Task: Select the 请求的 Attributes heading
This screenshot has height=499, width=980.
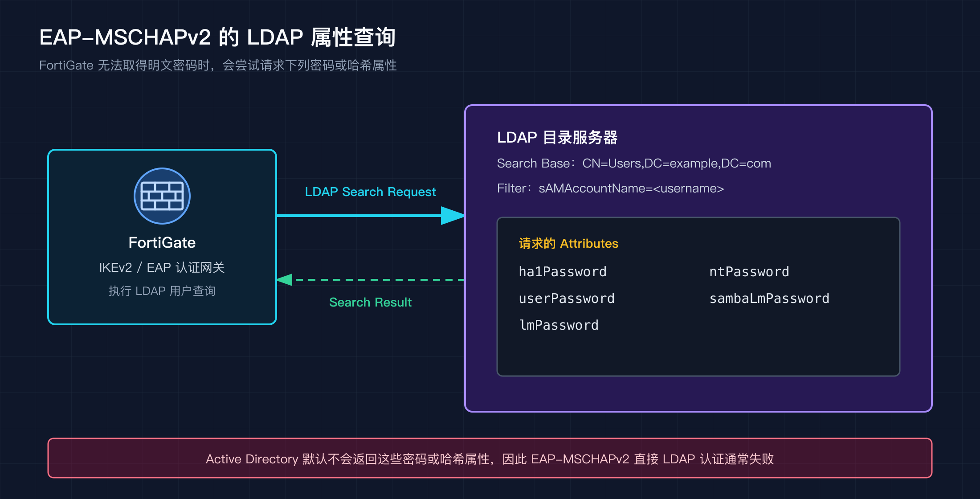Action: (x=568, y=244)
